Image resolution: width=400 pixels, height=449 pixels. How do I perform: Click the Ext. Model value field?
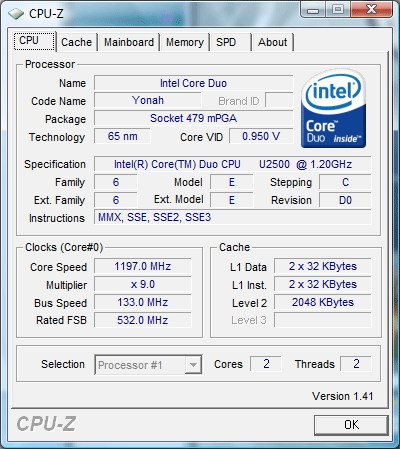(x=232, y=200)
